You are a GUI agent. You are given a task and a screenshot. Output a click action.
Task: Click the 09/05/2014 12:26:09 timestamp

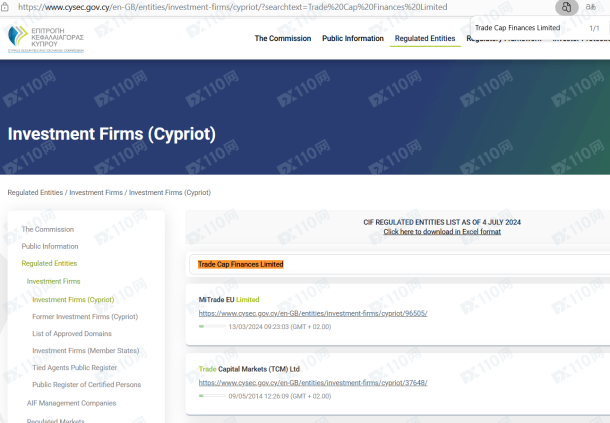point(280,396)
